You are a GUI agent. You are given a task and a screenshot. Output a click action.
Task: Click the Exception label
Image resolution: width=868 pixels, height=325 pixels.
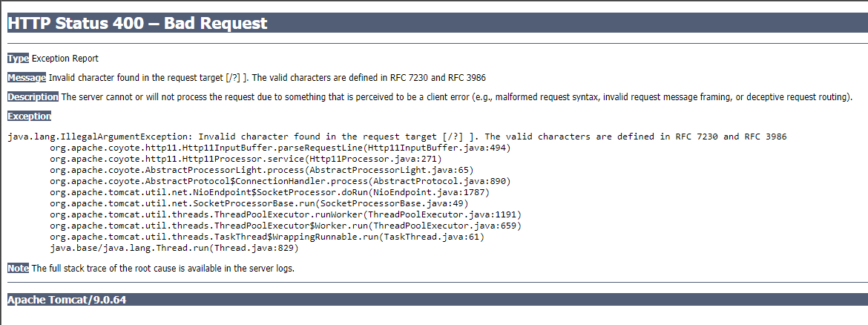pos(29,116)
